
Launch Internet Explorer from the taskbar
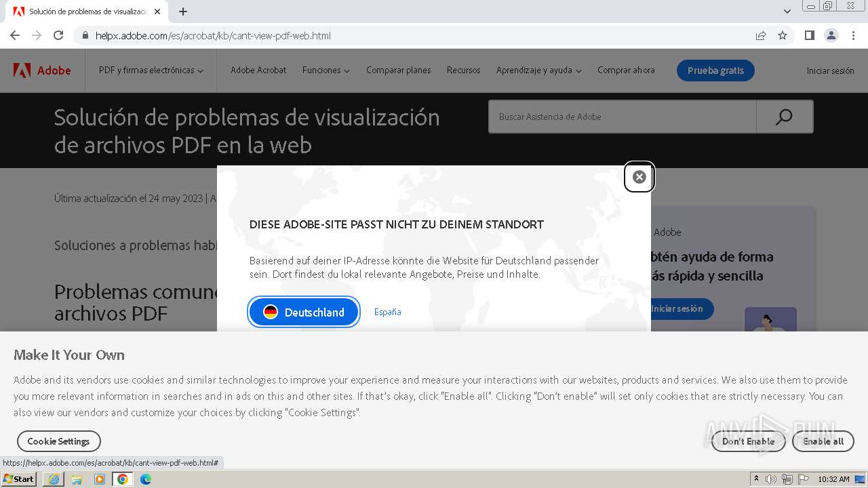click(x=54, y=479)
